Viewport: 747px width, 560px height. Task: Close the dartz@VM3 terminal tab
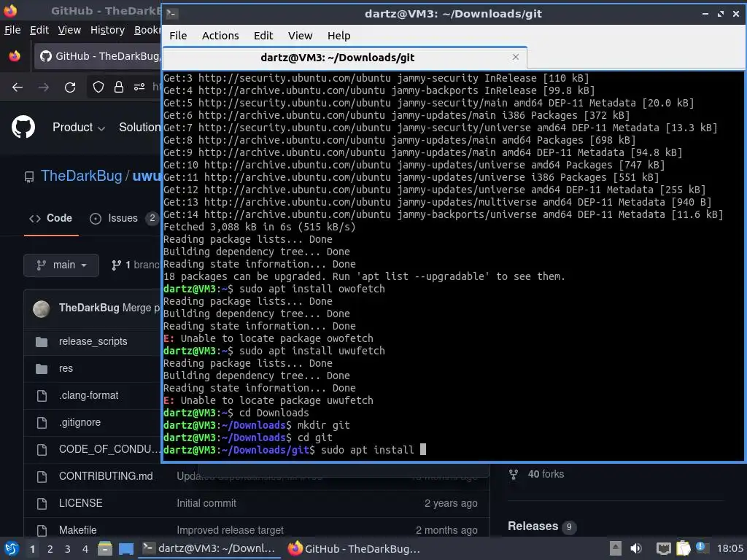(x=516, y=57)
